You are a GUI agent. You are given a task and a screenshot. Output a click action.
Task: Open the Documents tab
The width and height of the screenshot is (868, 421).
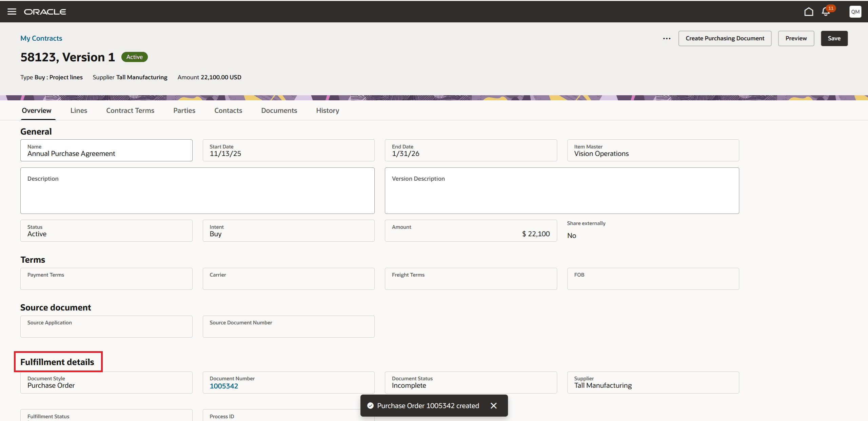click(279, 111)
